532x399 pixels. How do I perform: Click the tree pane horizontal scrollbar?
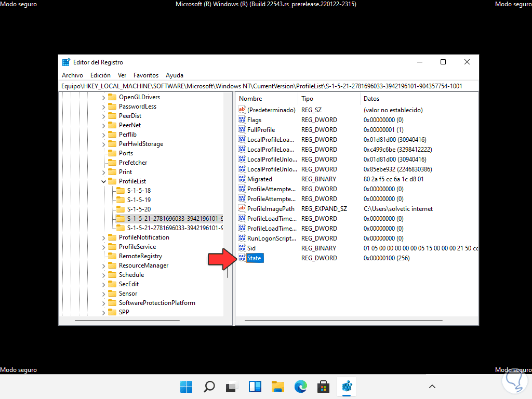[127, 320]
